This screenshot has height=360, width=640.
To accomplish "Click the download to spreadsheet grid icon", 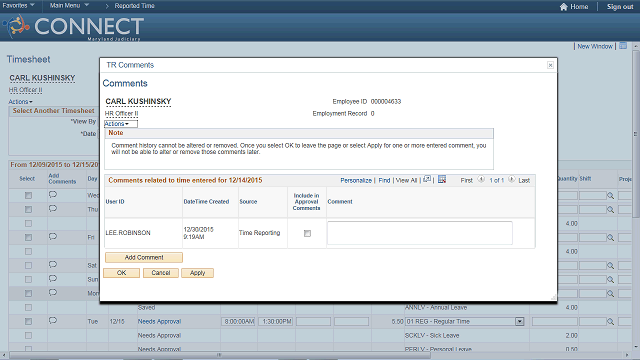I will 442,179.
